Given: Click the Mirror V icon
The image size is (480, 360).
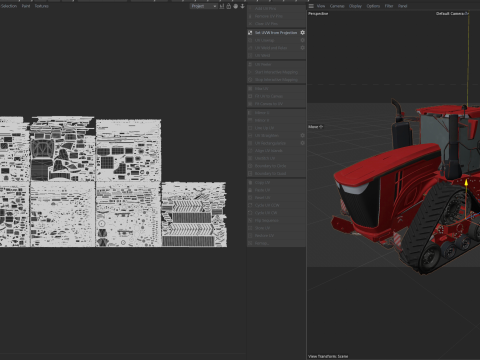Looking at the screenshot, I should click(x=250, y=120).
